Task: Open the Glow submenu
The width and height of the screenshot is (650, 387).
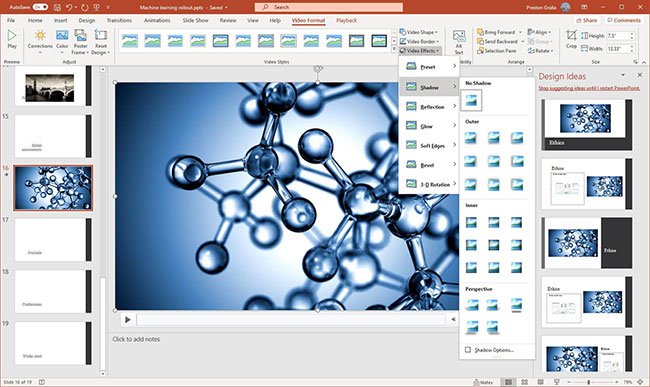Action: (429, 126)
